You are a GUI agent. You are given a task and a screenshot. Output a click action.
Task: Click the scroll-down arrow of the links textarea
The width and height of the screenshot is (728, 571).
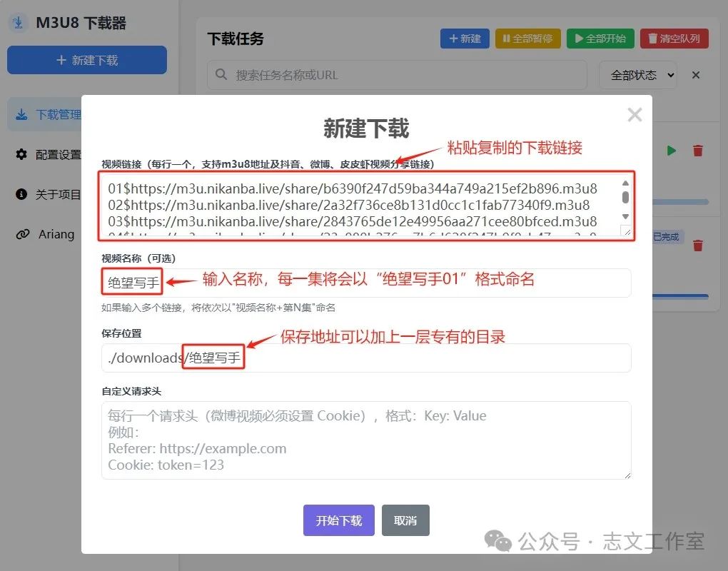click(625, 216)
